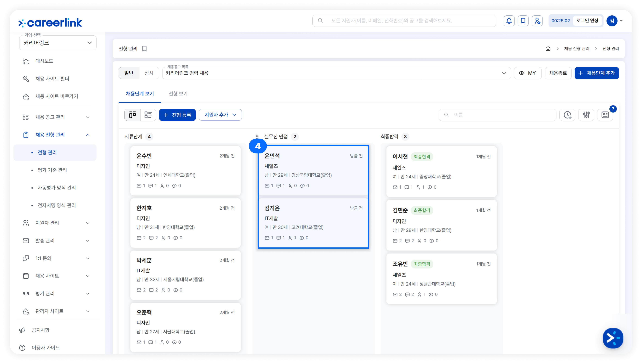Open the 기업 선택 company dropdown
642x364 pixels.
58,43
